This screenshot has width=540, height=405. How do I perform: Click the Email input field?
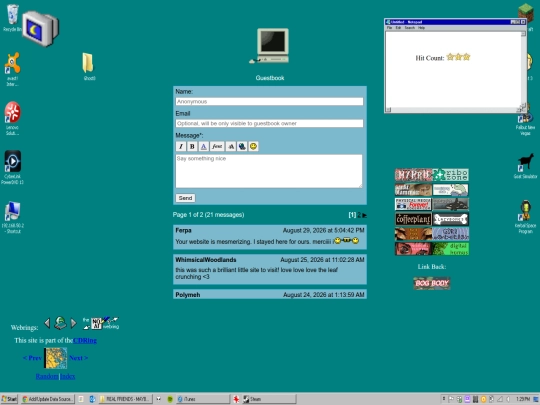click(x=269, y=123)
